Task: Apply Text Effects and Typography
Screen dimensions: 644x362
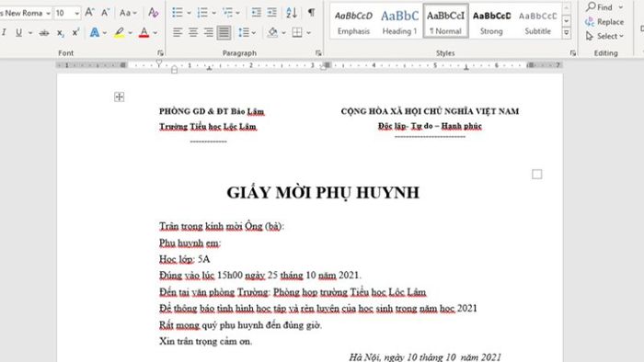Action: click(x=95, y=32)
